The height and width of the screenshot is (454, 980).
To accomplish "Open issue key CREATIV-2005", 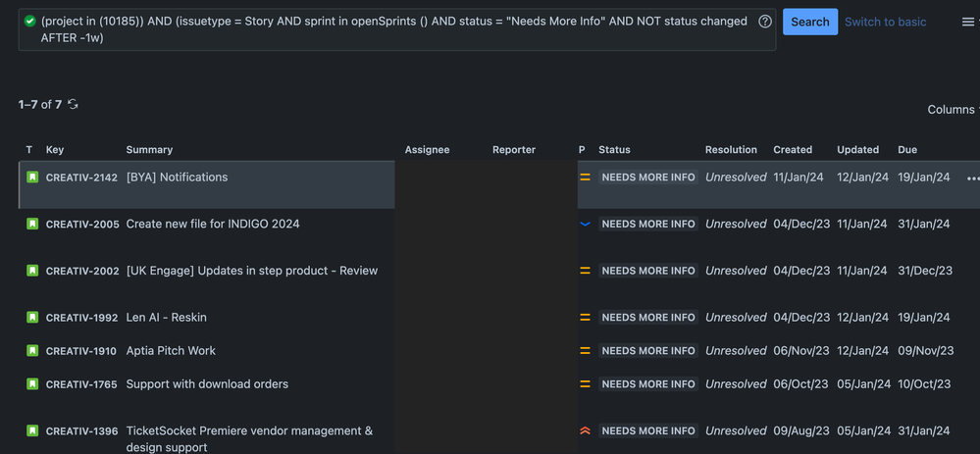I will (82, 225).
